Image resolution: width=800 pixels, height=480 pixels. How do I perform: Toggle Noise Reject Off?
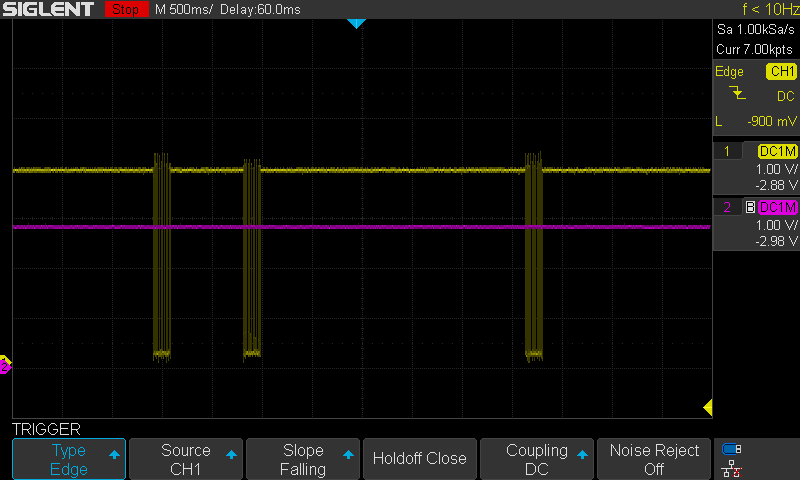pos(654,459)
